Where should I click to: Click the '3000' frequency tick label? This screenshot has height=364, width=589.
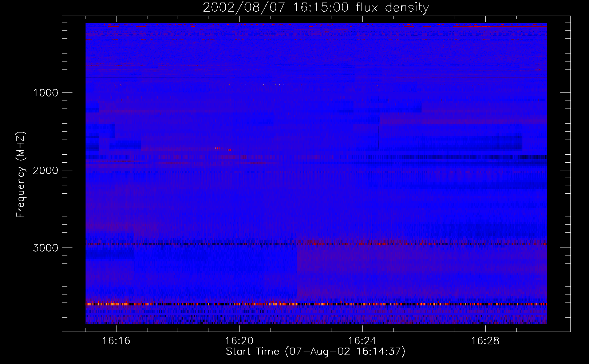point(46,248)
